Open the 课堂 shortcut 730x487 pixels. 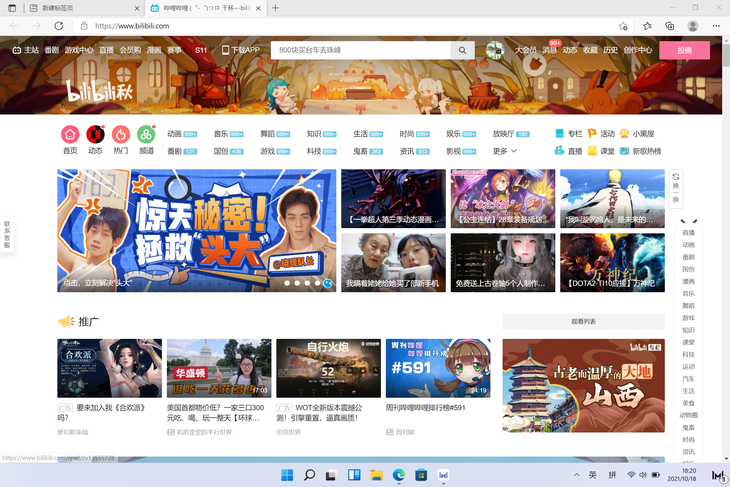(x=601, y=151)
